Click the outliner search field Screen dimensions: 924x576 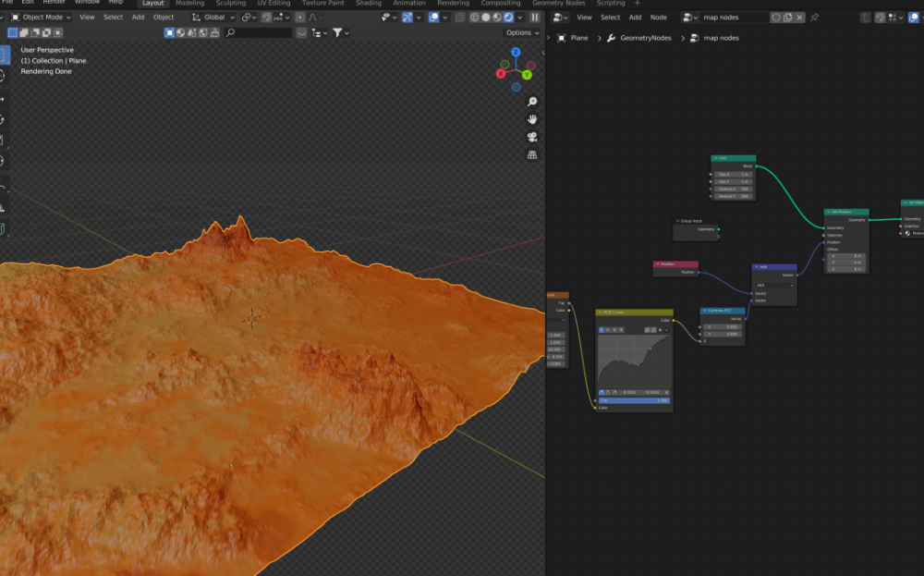coord(258,32)
